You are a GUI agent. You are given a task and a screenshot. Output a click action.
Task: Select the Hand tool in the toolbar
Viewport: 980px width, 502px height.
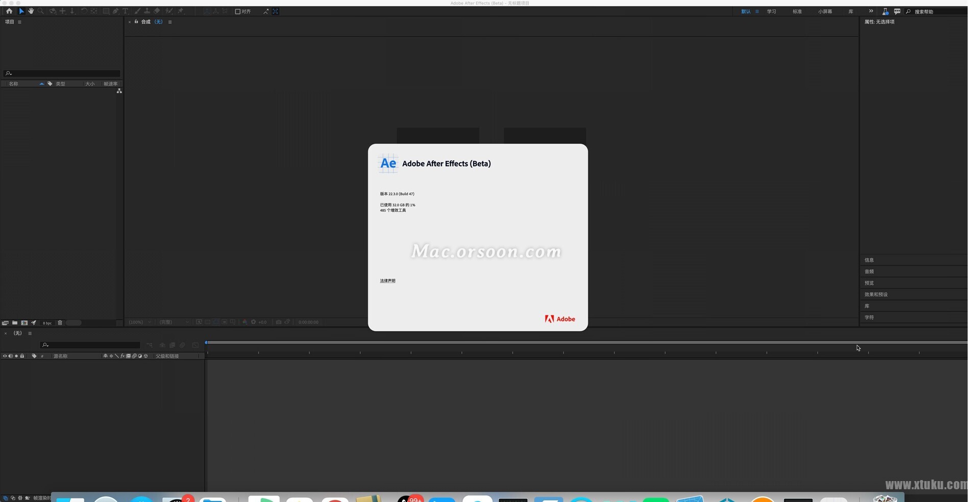coord(31,11)
